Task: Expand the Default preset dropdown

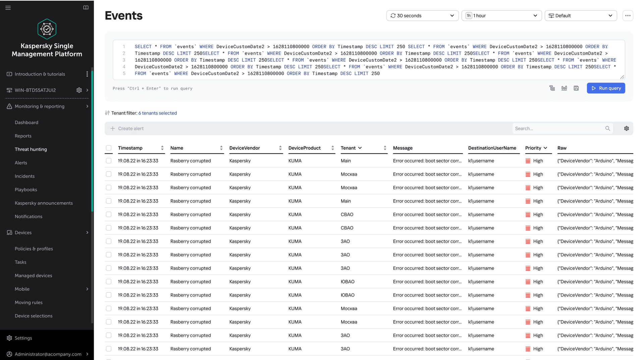Action: pyautogui.click(x=581, y=16)
